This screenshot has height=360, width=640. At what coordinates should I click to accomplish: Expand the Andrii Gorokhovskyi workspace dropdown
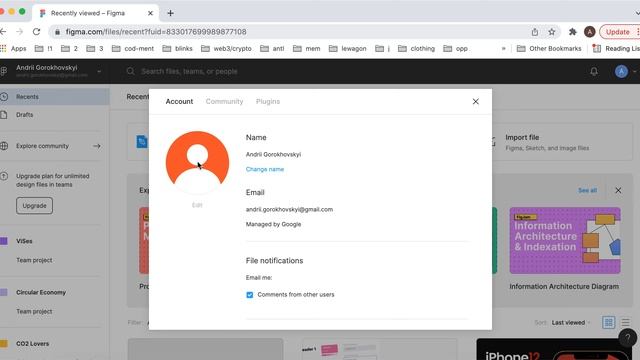coord(99,71)
